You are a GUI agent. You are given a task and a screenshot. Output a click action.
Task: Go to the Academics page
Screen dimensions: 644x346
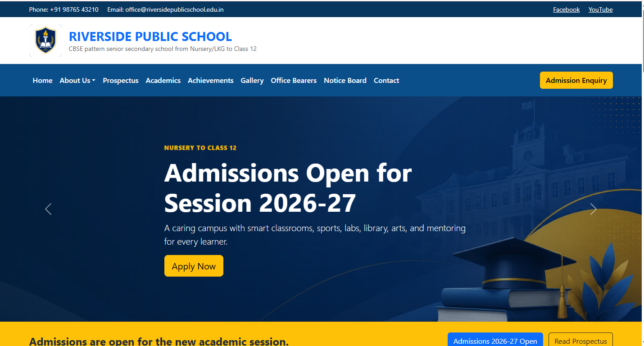tap(163, 80)
